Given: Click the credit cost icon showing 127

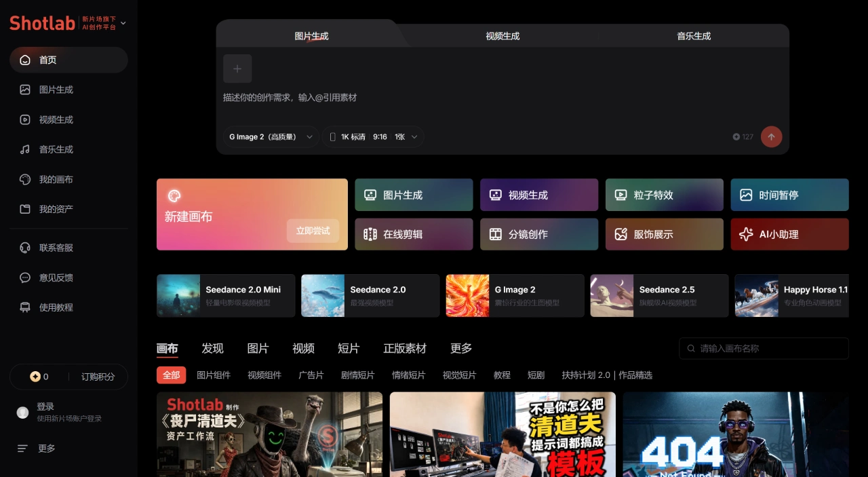Looking at the screenshot, I should point(736,136).
